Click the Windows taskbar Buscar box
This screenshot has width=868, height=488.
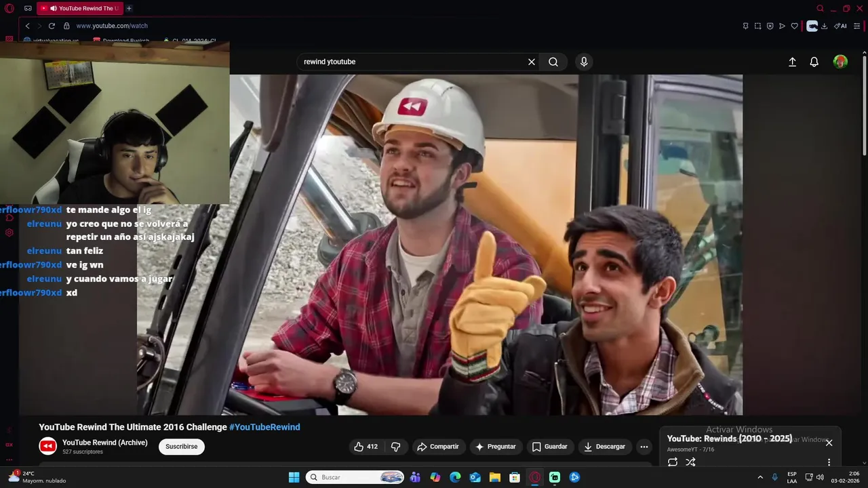355,477
